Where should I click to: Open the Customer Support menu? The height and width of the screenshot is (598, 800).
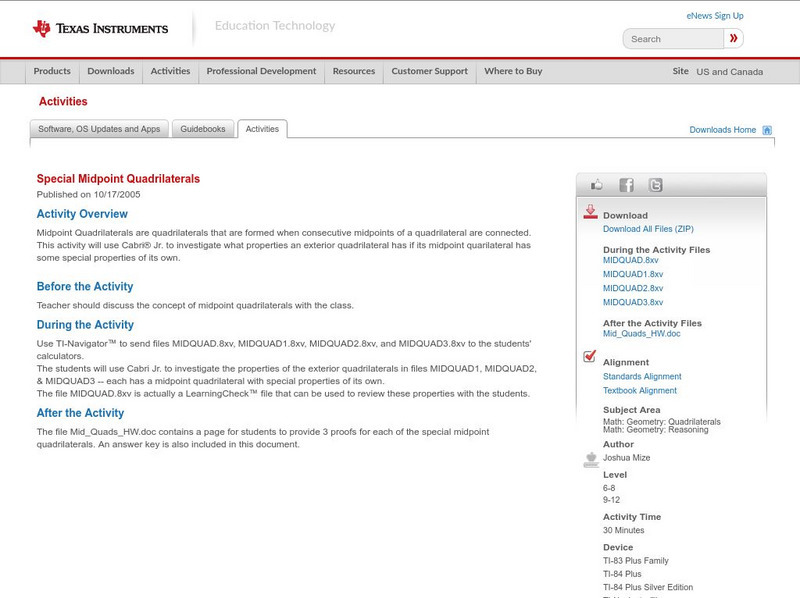430,71
